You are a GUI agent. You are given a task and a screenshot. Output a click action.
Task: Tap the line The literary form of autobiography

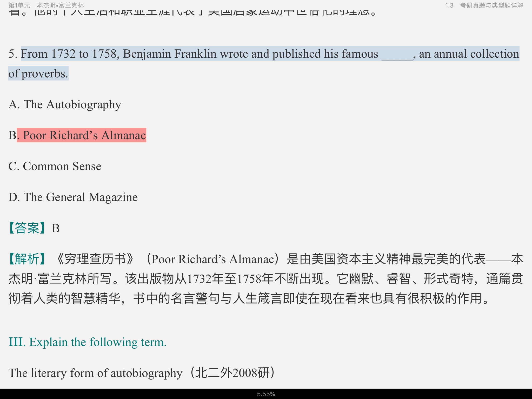pyautogui.click(x=96, y=373)
